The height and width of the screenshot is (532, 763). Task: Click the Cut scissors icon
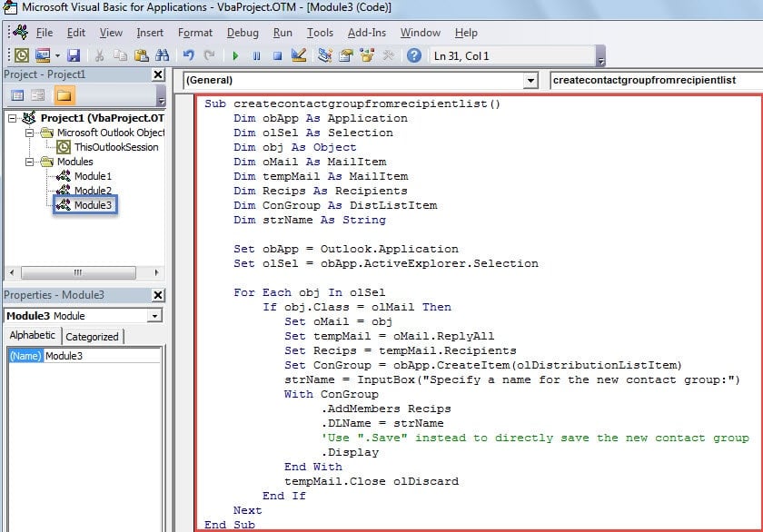coord(99,55)
